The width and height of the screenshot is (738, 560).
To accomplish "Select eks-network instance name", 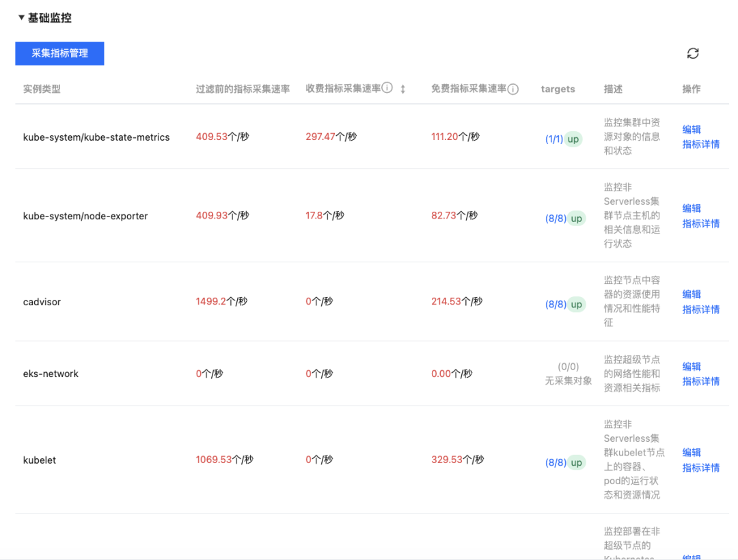I will click(x=51, y=374).
